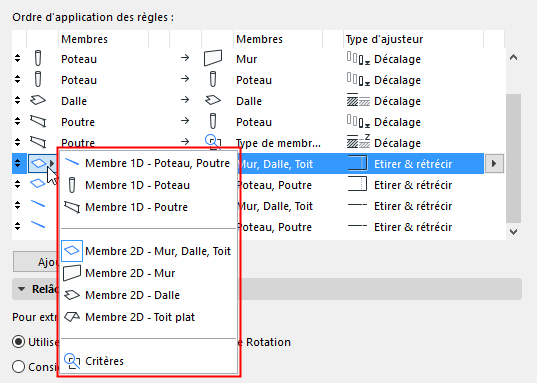The height and width of the screenshot is (383, 537).
Task: Select the Consi... radio button
Action: pos(18,367)
